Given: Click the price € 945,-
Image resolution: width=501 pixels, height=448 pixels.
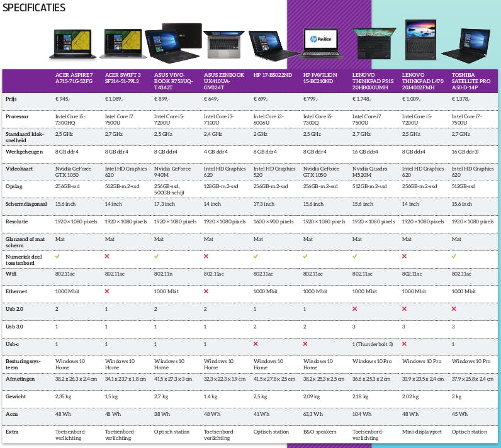Looking at the screenshot, I should click(x=63, y=99).
